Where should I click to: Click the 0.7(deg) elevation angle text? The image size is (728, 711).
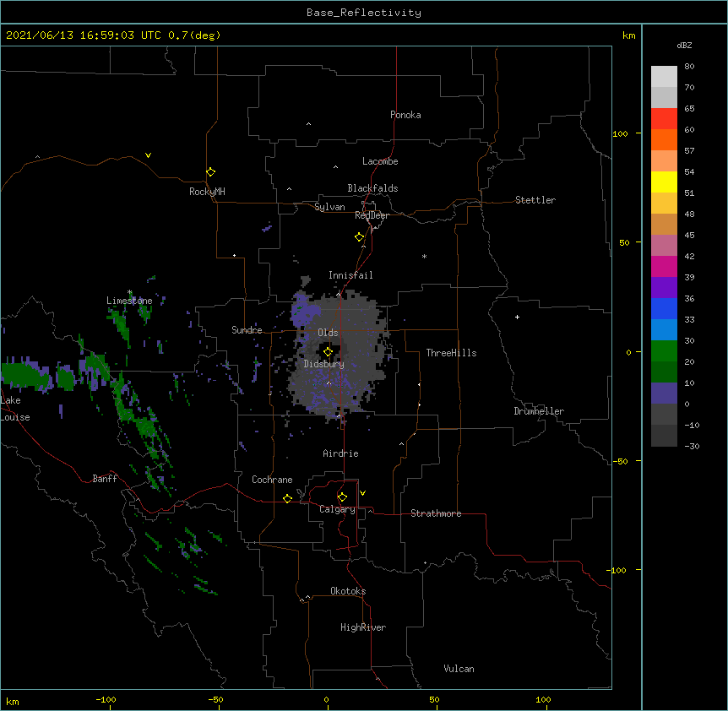click(194, 35)
